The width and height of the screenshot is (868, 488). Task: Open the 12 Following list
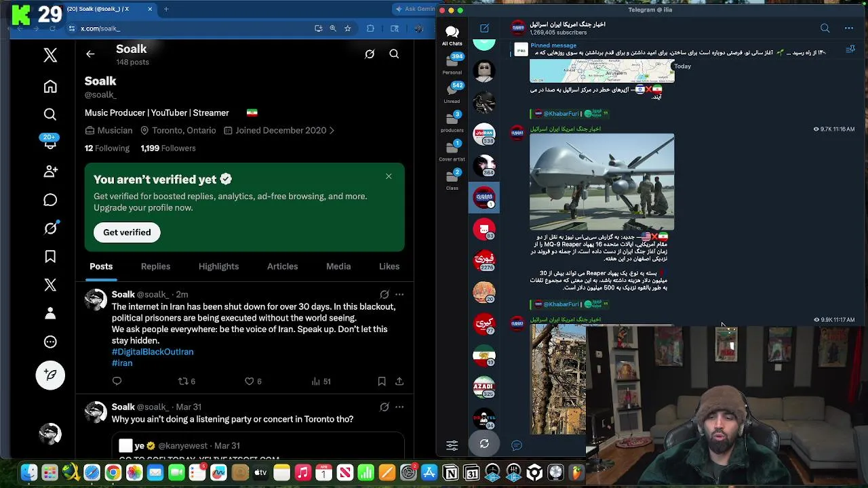tap(107, 148)
